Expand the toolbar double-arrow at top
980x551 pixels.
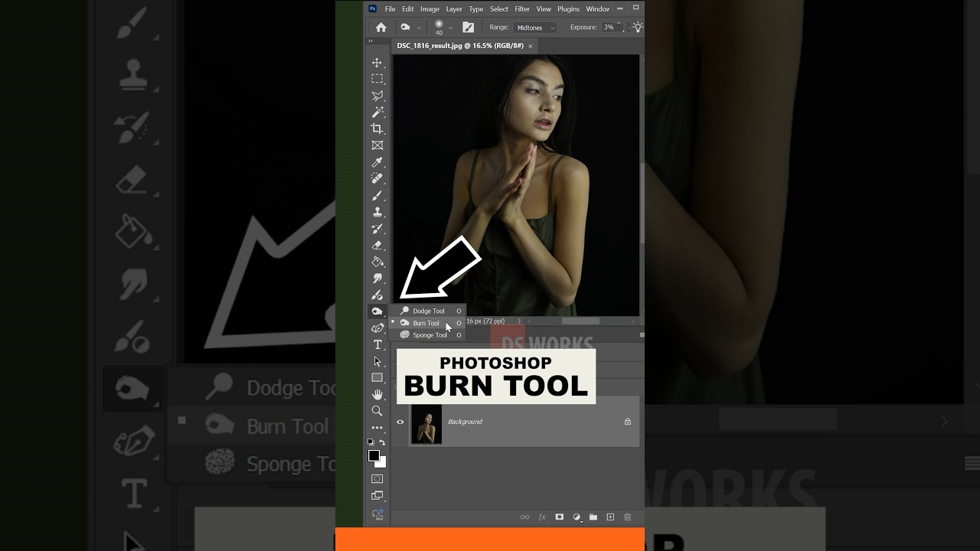coord(371,41)
